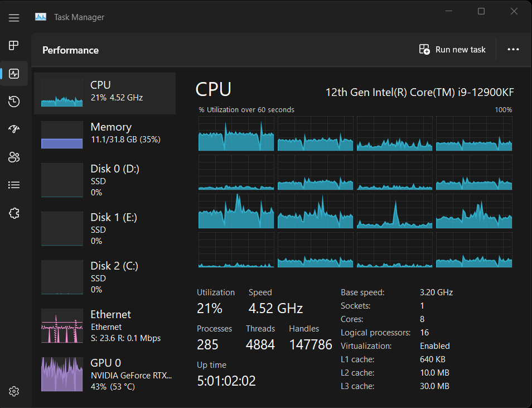Open the three-dot more options menu
This screenshot has height=408, width=532.
(x=513, y=50)
